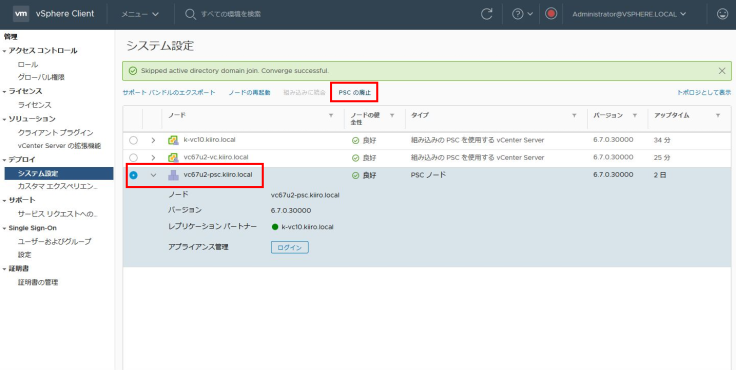Image resolution: width=736 pixels, height=370 pixels.
Task: Click the VMware vm logo icon
Action: (21, 14)
